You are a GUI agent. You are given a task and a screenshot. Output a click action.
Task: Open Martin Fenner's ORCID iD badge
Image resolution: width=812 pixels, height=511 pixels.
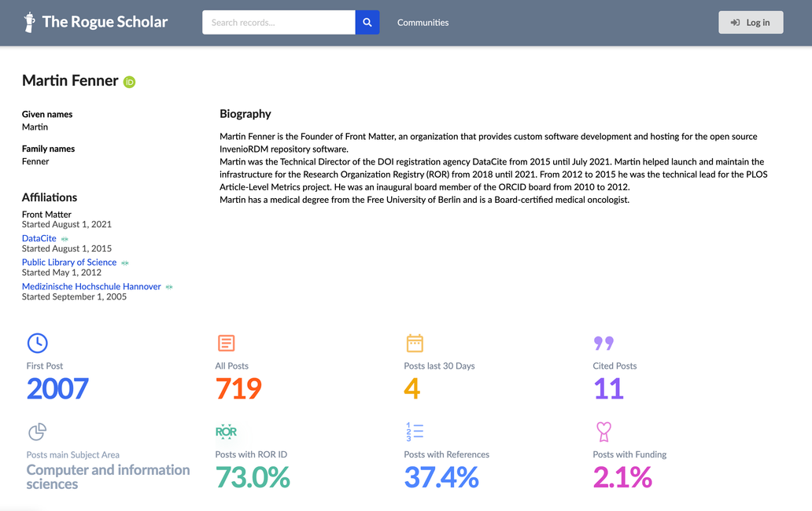click(x=130, y=82)
